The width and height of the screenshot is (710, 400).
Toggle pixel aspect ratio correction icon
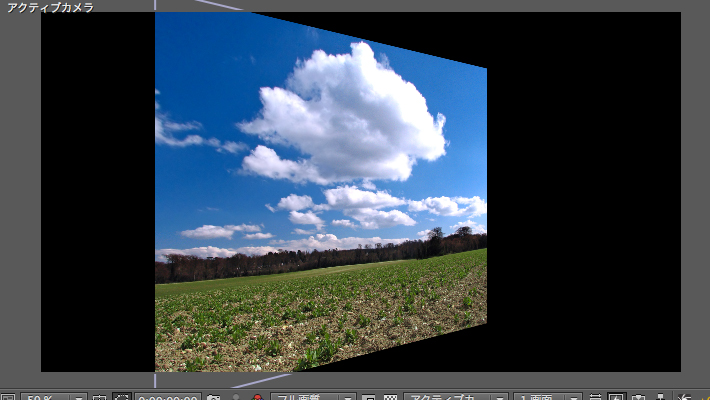596,397
